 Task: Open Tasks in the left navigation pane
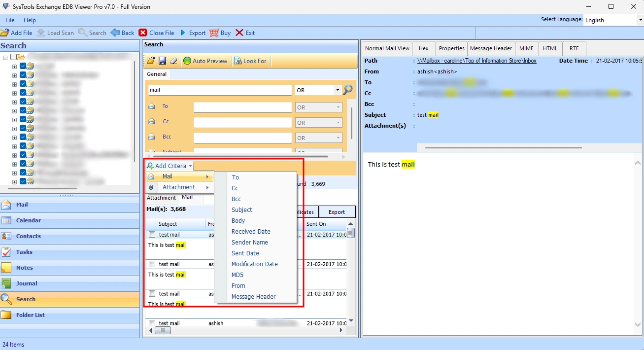pyautogui.click(x=70, y=252)
